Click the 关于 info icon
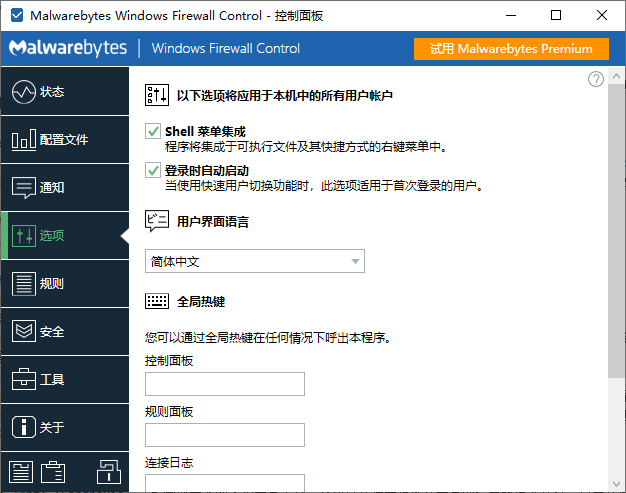The width and height of the screenshot is (626, 493). click(x=24, y=427)
